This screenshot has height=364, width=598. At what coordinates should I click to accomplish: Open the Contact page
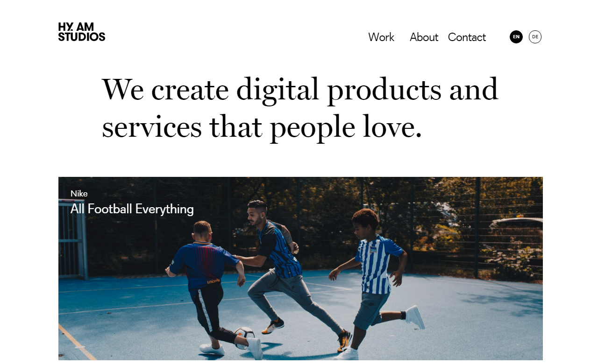pyautogui.click(x=467, y=37)
